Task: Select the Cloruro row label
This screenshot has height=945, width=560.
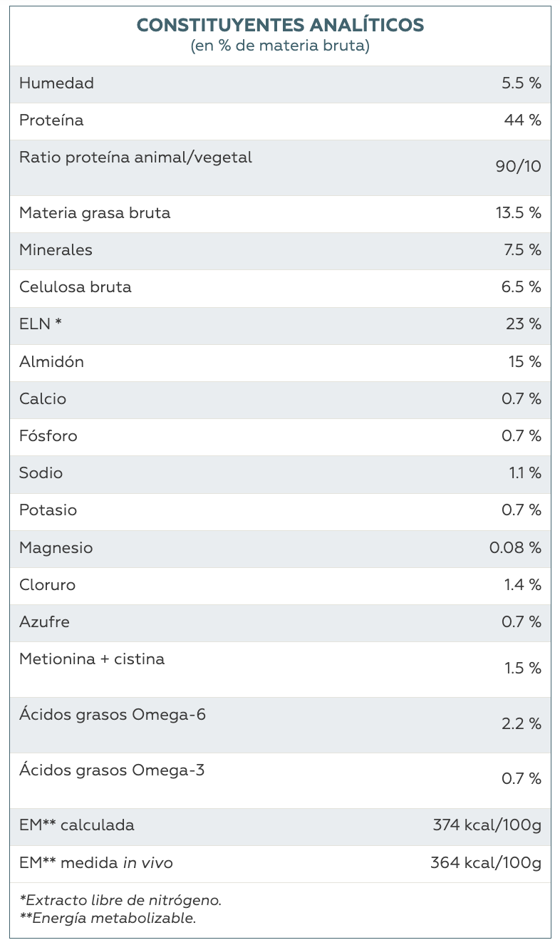Action: tap(47, 585)
